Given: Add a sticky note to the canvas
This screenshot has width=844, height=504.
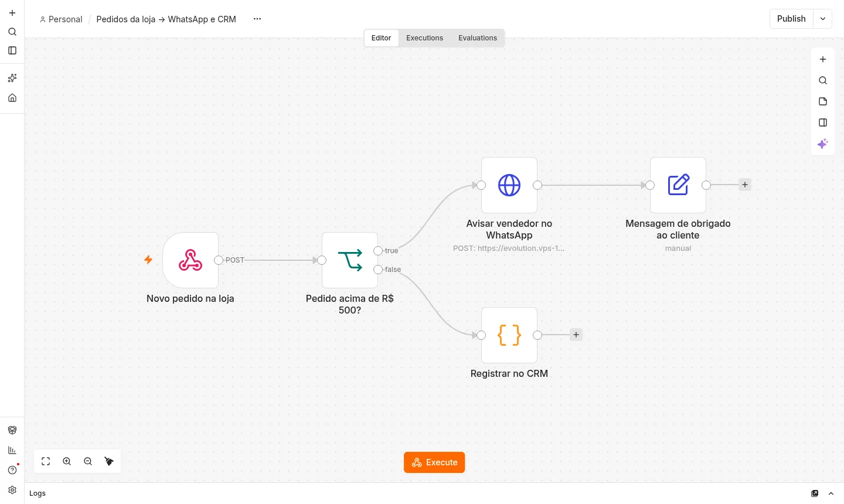Looking at the screenshot, I should point(823,101).
